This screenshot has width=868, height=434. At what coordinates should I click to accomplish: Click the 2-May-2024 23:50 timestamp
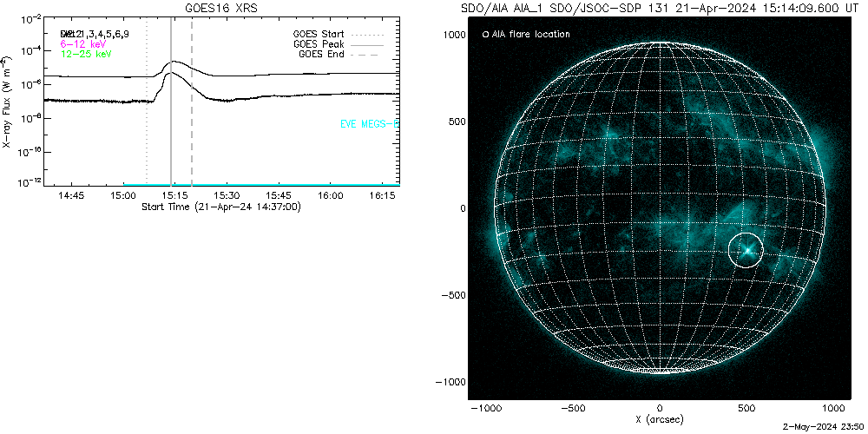pos(825,427)
